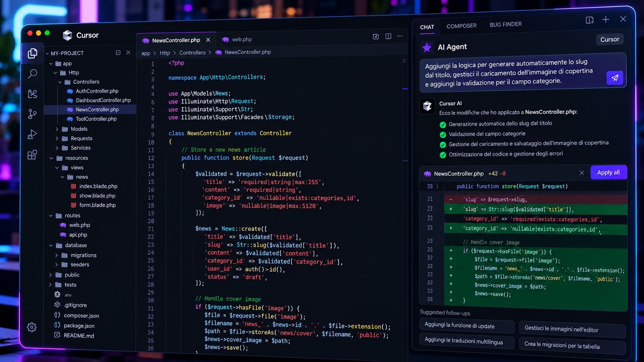
Task: Click the Apply all button
Action: (x=609, y=172)
